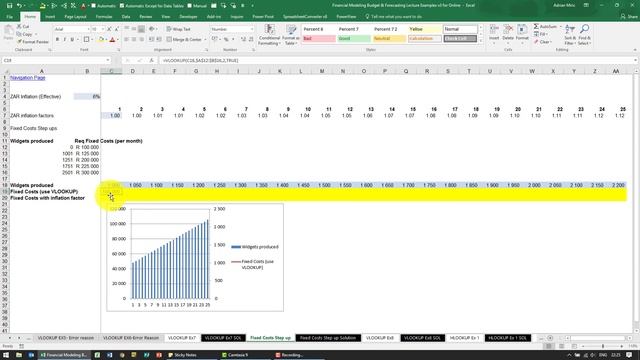Click the Percent Style icon

pyautogui.click(x=226, y=40)
